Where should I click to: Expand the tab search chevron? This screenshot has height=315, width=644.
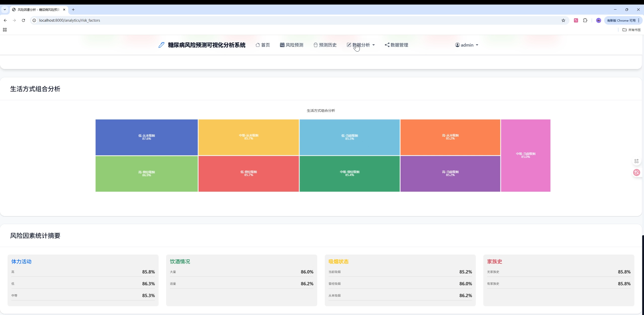[5, 10]
